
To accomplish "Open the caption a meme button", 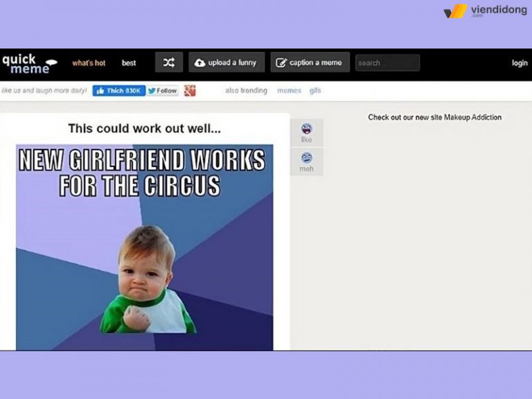I will click(310, 63).
